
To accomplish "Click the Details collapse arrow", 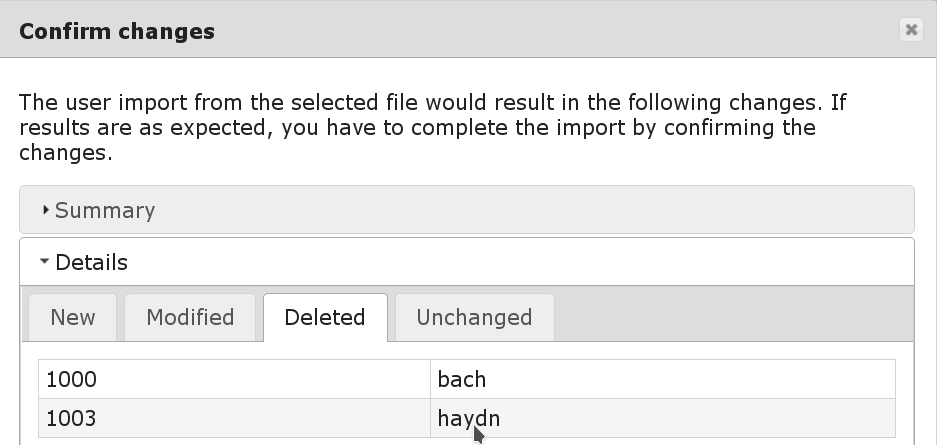I will [44, 262].
